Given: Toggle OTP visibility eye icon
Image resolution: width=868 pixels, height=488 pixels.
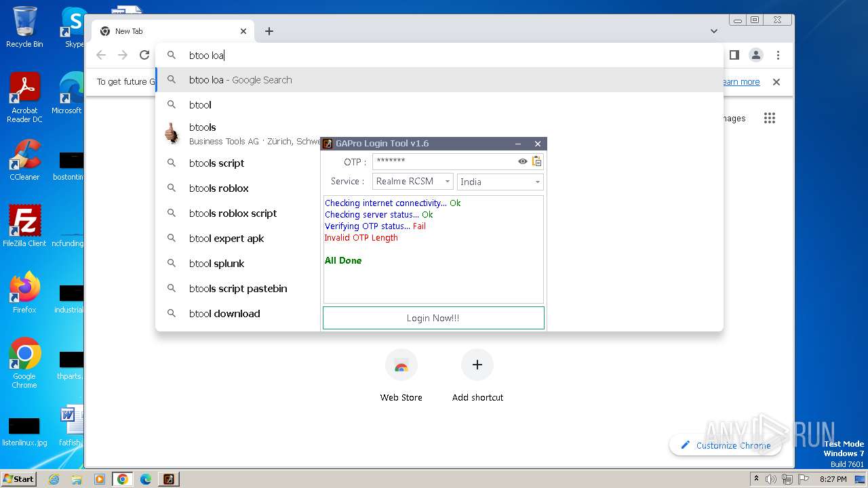Looking at the screenshot, I should 522,161.
